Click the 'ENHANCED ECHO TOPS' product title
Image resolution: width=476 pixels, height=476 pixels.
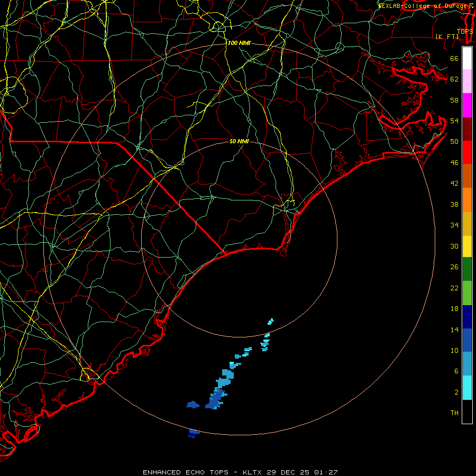coord(186,472)
